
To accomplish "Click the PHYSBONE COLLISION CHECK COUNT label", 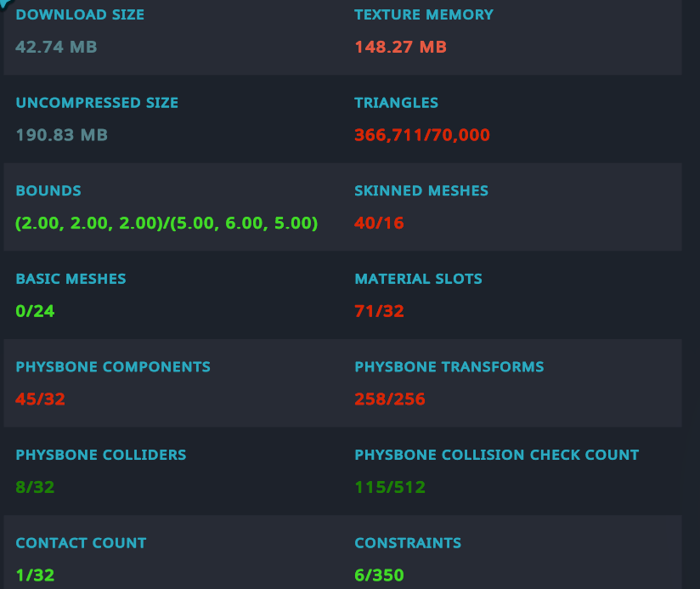I will click(x=496, y=455).
